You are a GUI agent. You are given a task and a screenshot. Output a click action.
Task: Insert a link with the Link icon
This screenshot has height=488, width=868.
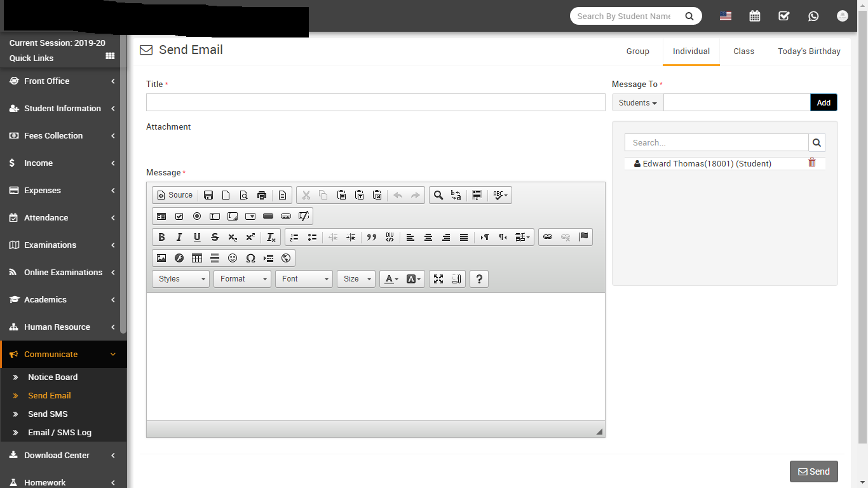(548, 237)
